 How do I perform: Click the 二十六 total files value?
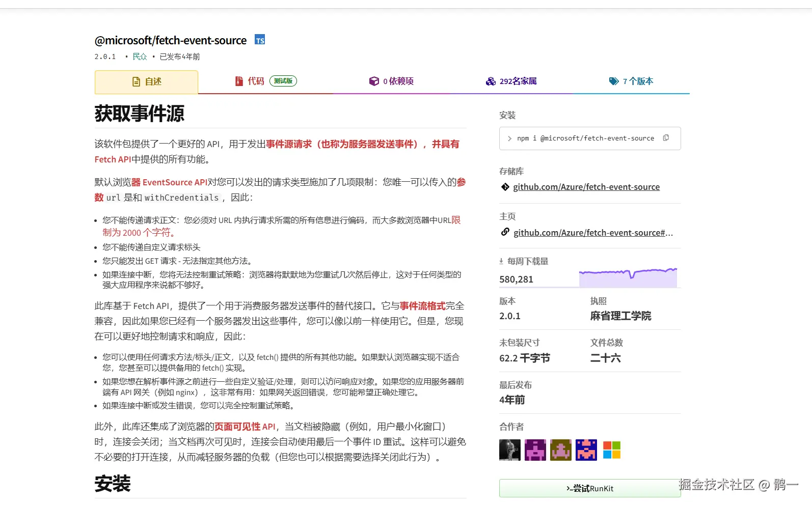coord(605,358)
